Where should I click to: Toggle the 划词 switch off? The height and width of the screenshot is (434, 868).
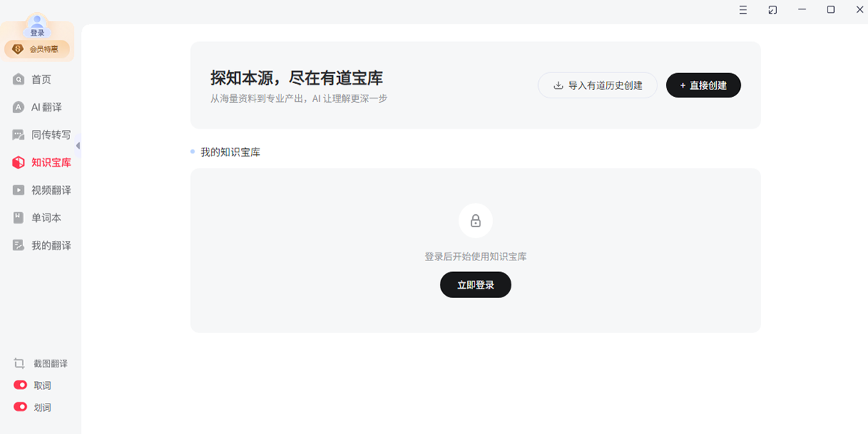pos(20,407)
